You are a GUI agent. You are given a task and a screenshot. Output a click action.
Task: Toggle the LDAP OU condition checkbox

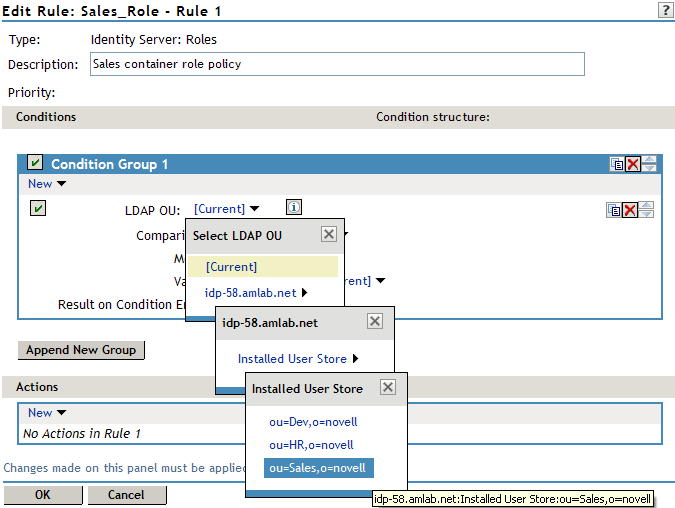[38, 208]
